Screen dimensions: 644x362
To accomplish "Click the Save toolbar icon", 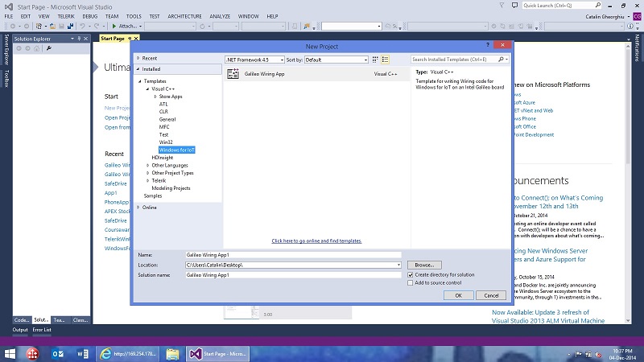I will (62, 26).
